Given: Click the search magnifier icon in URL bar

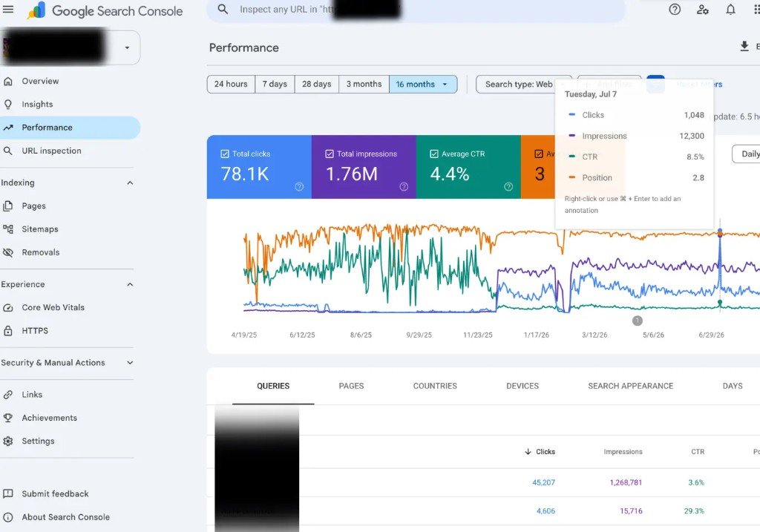Looking at the screenshot, I should click(x=223, y=9).
